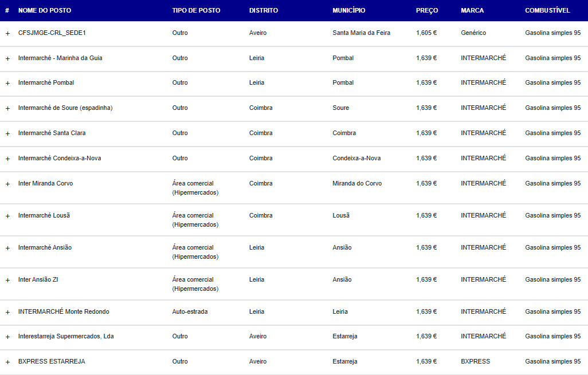Click Área comercial type in Inter Miranda Corvo row
This screenshot has width=588, height=375.
195,188
